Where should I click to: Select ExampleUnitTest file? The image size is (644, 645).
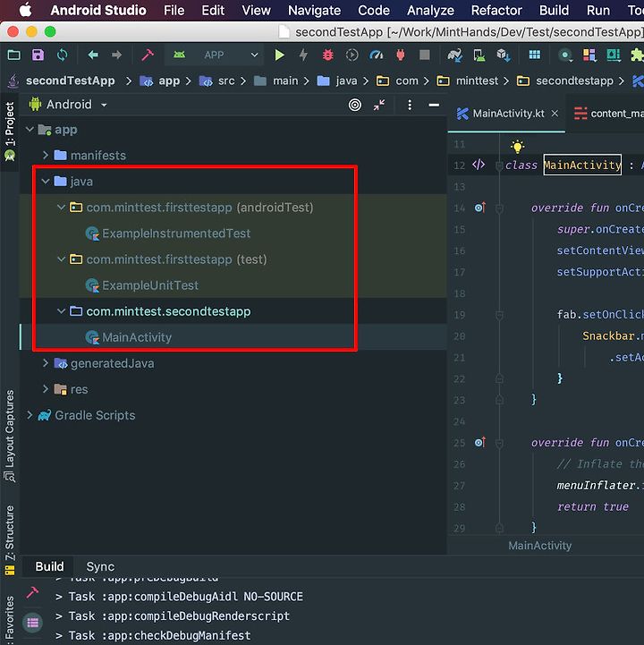pos(142,285)
